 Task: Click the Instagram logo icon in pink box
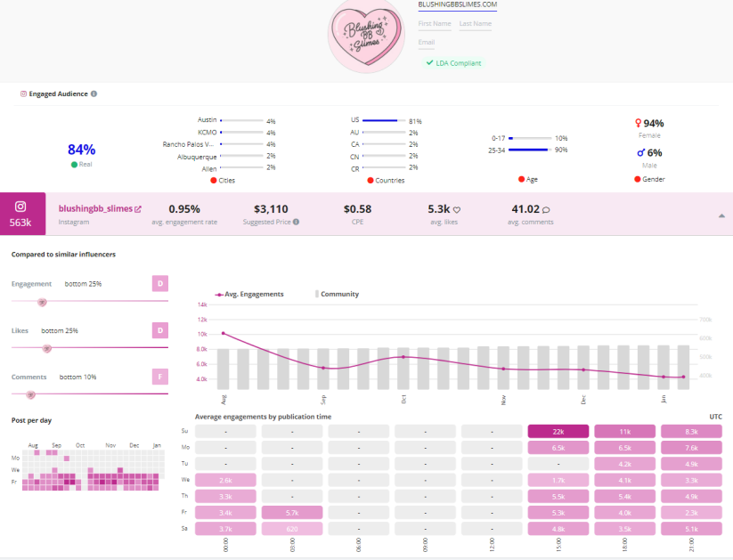click(19, 207)
